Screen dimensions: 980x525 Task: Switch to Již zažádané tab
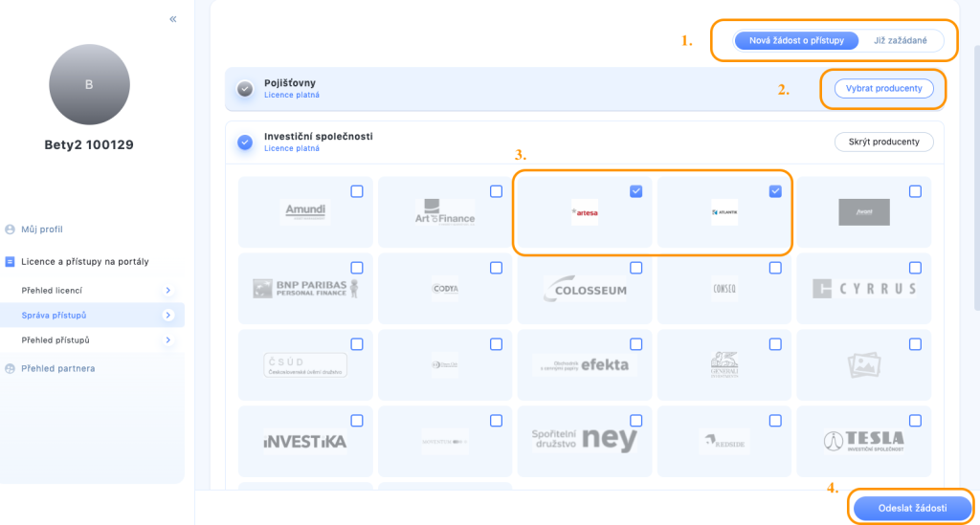[900, 40]
